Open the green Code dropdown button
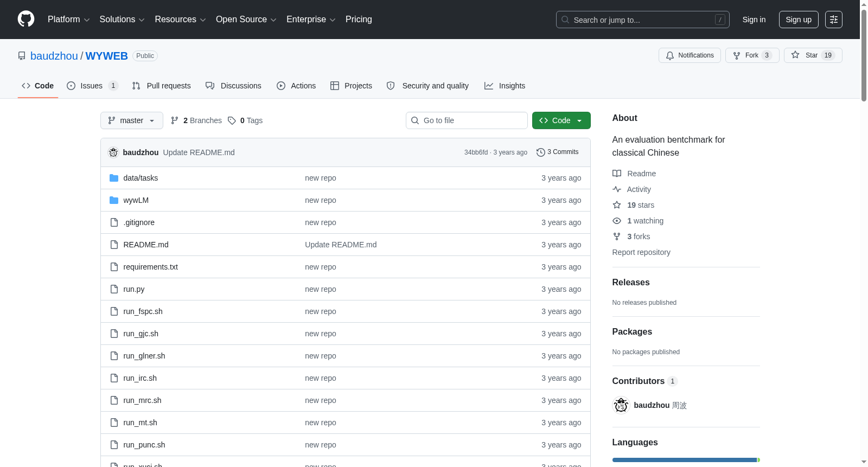This screenshot has width=868, height=467. pos(561,120)
